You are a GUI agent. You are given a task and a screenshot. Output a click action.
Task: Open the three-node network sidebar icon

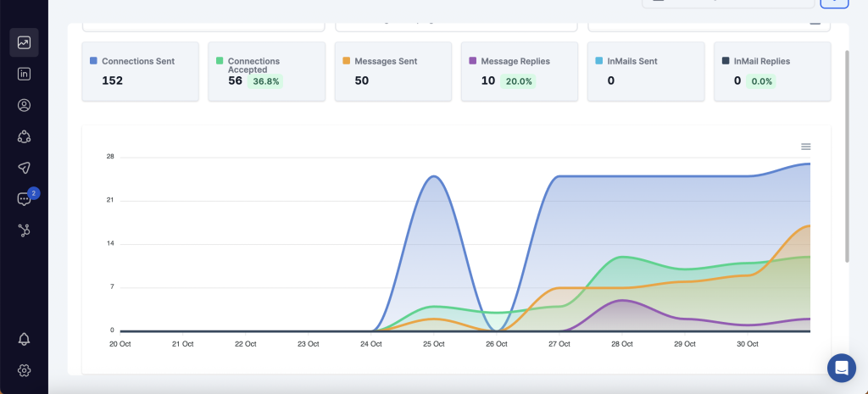pyautogui.click(x=24, y=136)
